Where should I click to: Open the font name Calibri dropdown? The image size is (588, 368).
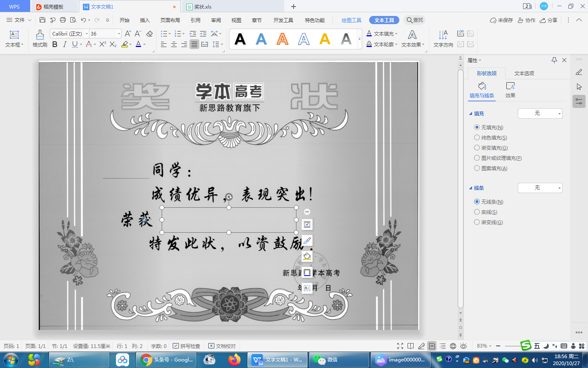87,34
